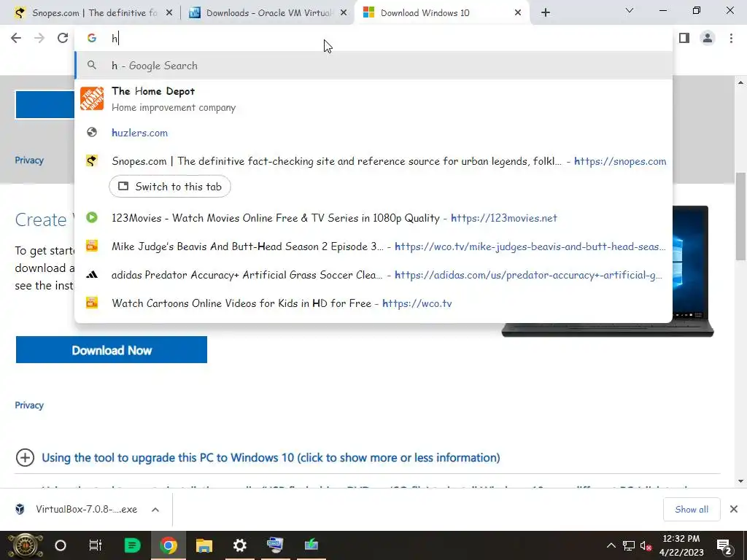Click the scrollbar up arrow

(x=741, y=83)
